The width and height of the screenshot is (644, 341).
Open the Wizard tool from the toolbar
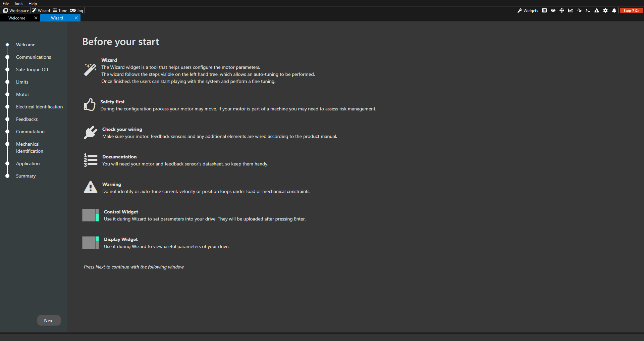click(x=41, y=10)
